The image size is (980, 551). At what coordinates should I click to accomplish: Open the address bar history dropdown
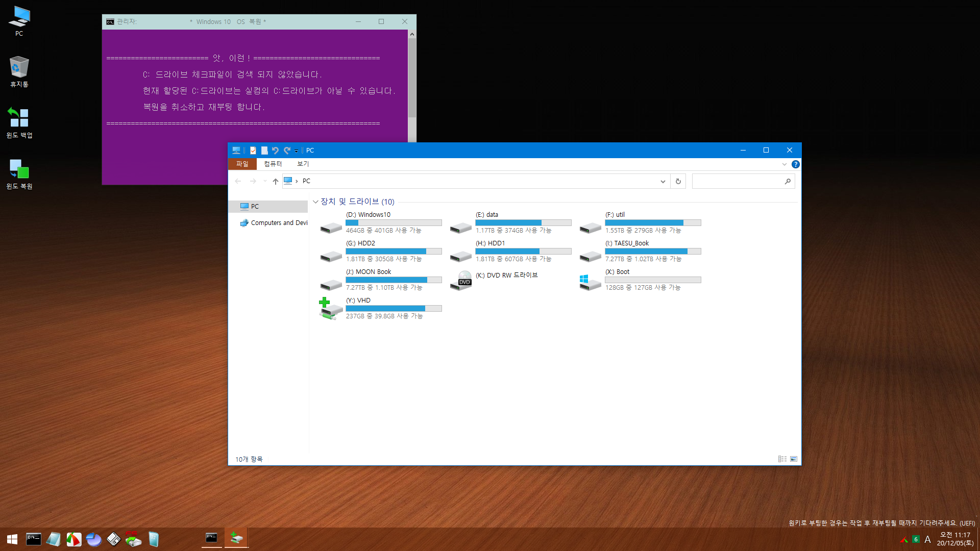click(x=663, y=181)
